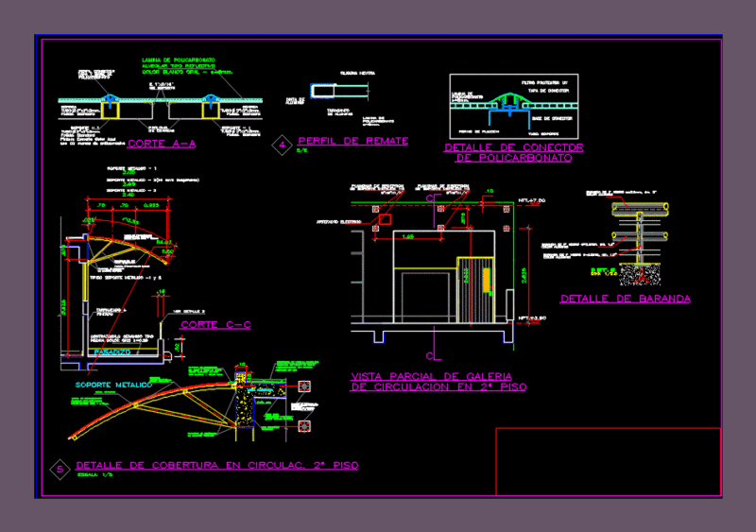The image size is (756, 532).
Task: Click the upper anchor plate detail square
Action: point(304,386)
